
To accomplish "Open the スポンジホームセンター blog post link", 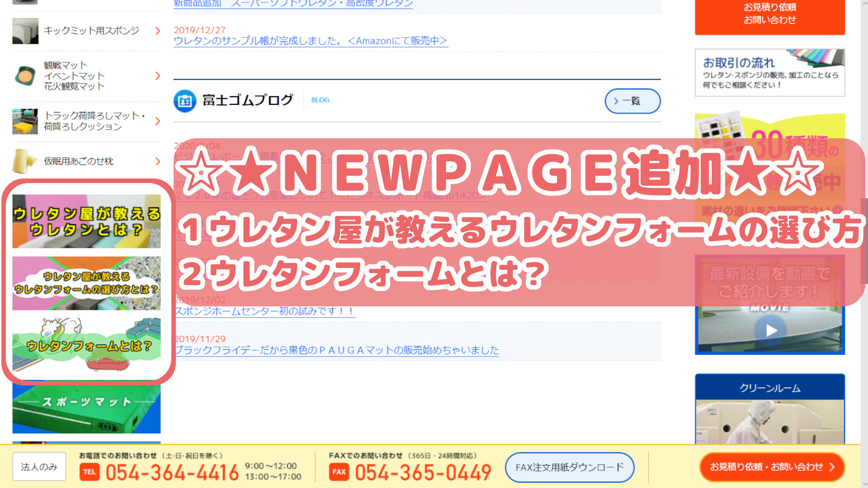I will coord(265,311).
